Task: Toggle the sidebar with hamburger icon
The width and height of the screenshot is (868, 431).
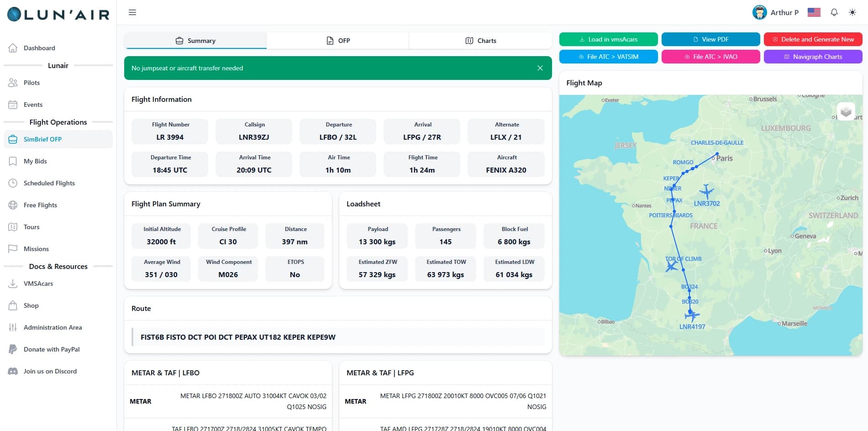Action: (132, 12)
